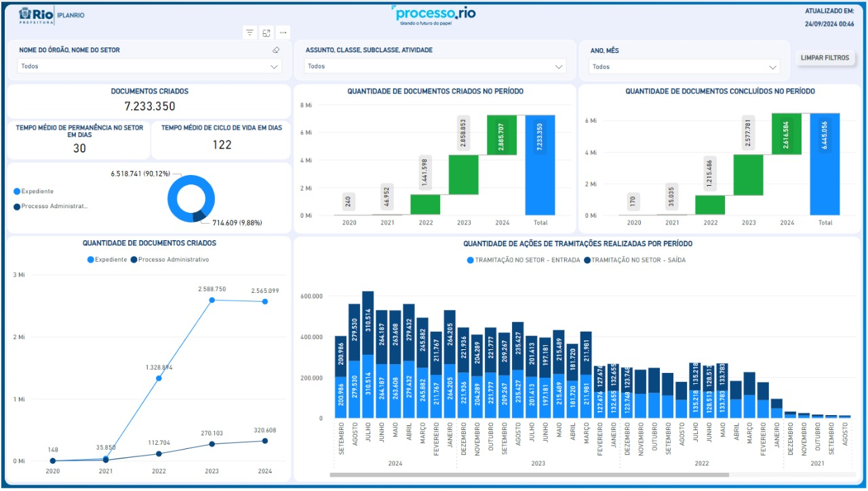Image resolution: width=868 pixels, height=491 pixels.
Task: Click the Quantidade de Documentos Concluídos no Período title
Action: point(720,91)
